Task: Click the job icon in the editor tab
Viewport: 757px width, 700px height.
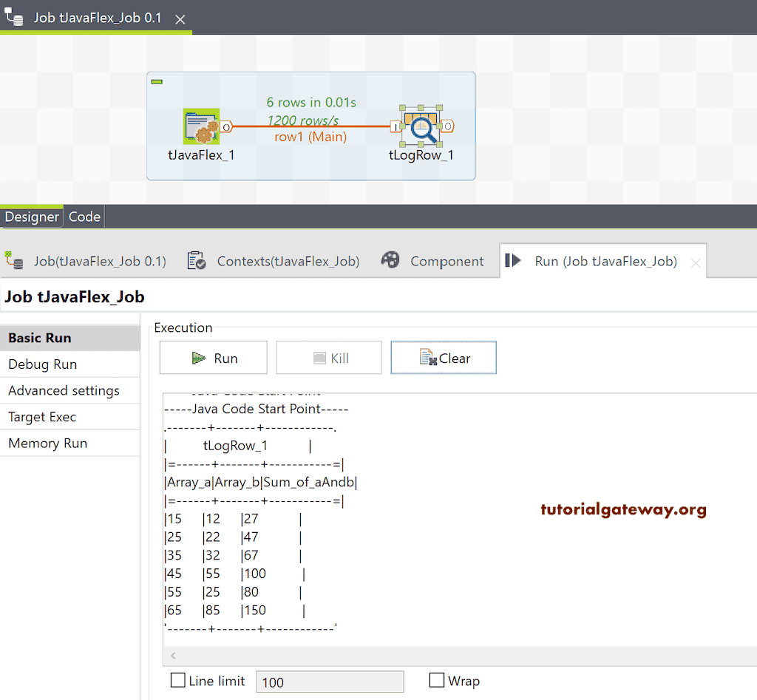Action: pos(14,17)
